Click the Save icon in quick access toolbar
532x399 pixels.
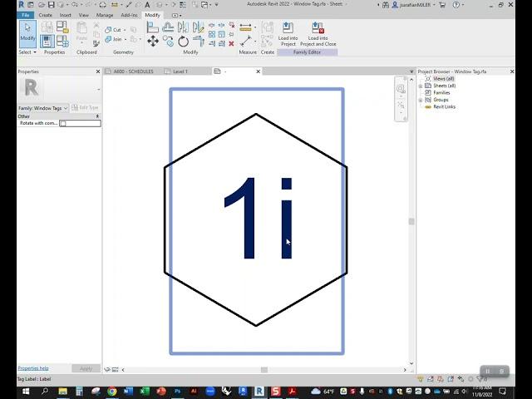[x=52, y=5]
